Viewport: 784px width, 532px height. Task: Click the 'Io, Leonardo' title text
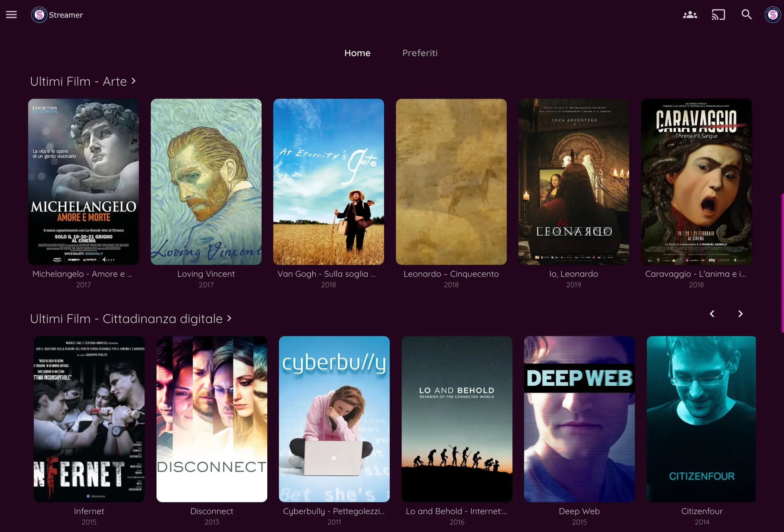(x=574, y=274)
